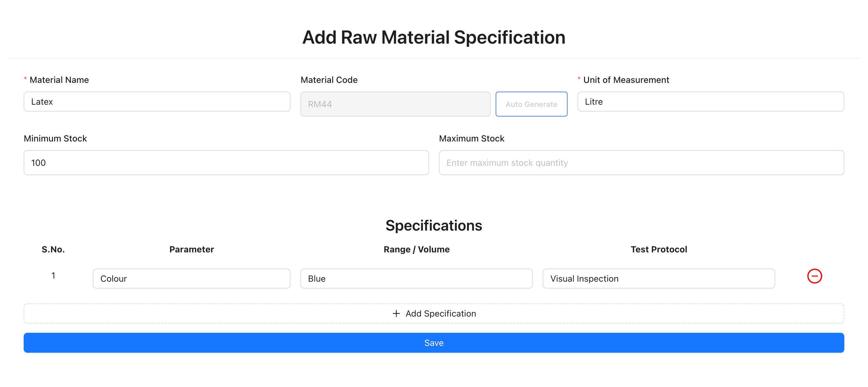The height and width of the screenshot is (387, 868).
Task: Select the Add Specification dashed area
Action: [x=434, y=313]
